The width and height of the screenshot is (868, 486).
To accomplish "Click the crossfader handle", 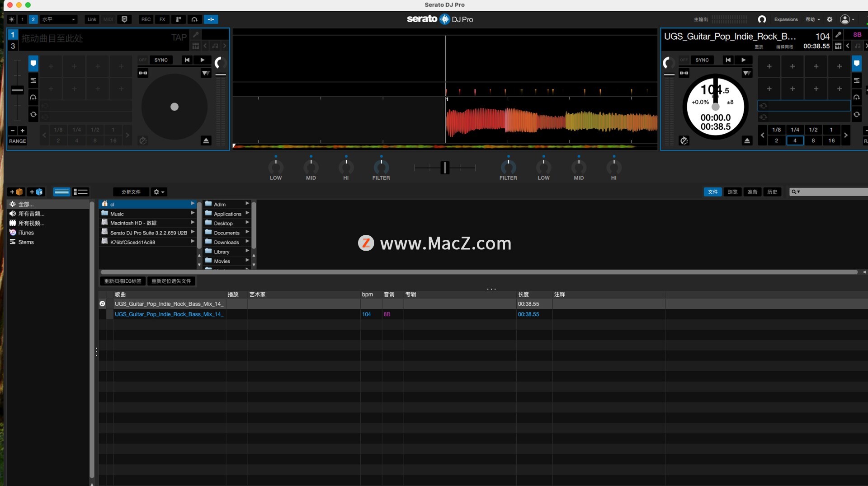I will coord(445,168).
